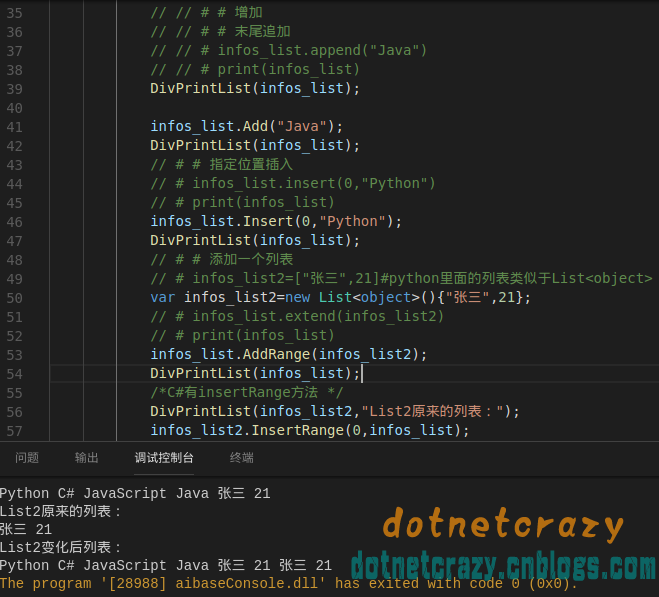Click line number 50 in the gutter
The height and width of the screenshot is (597, 659).
pyautogui.click(x=14, y=298)
